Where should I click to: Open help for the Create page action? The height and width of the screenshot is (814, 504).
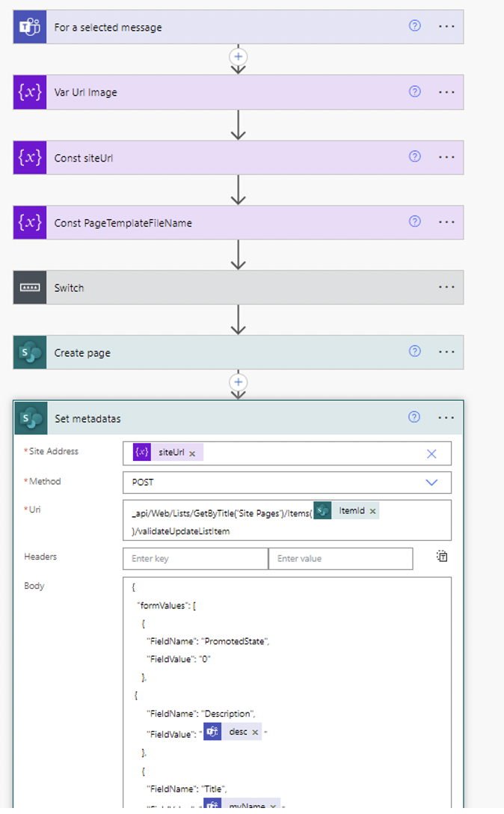414,352
